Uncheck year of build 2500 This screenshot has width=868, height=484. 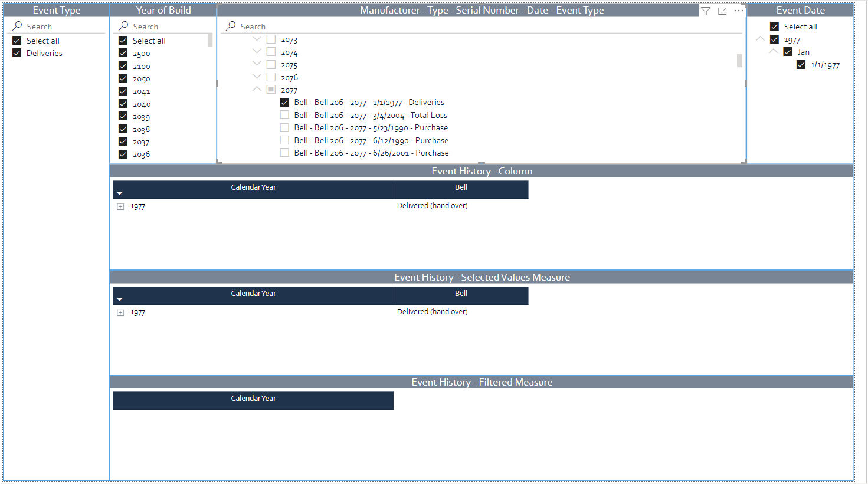(123, 53)
